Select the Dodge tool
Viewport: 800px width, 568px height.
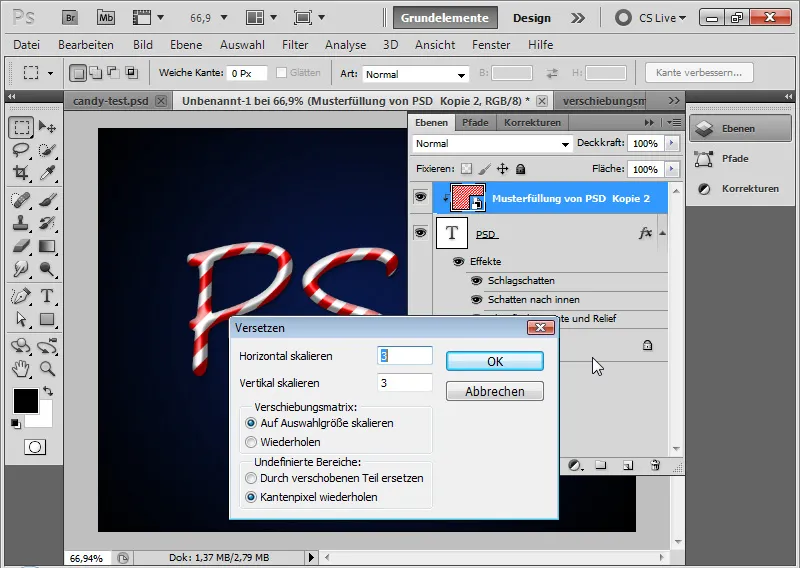pyautogui.click(x=47, y=268)
